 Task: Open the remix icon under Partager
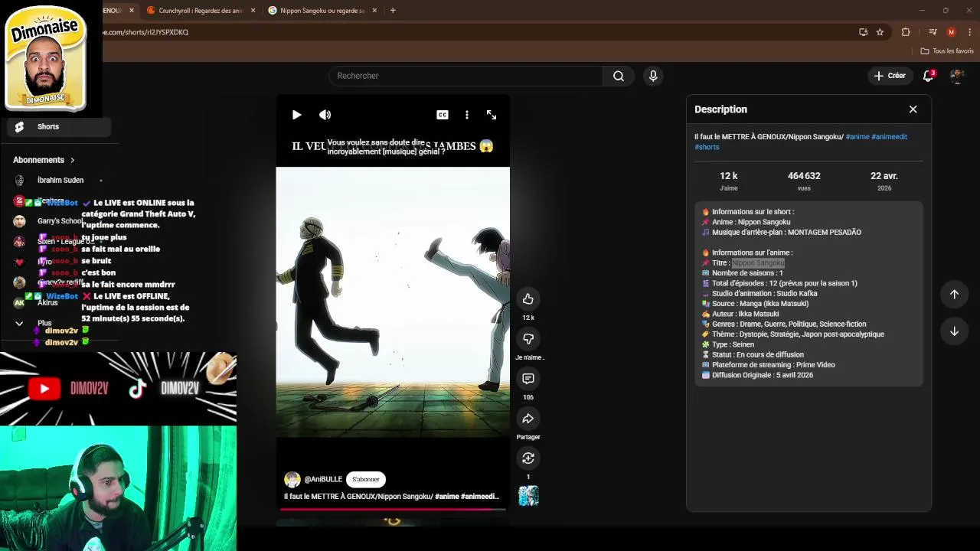click(x=528, y=458)
